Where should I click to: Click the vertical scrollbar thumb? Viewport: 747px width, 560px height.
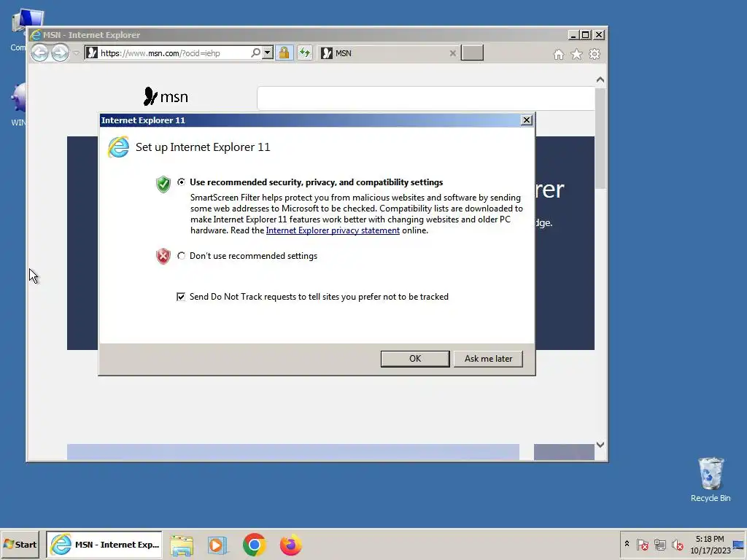click(600, 138)
